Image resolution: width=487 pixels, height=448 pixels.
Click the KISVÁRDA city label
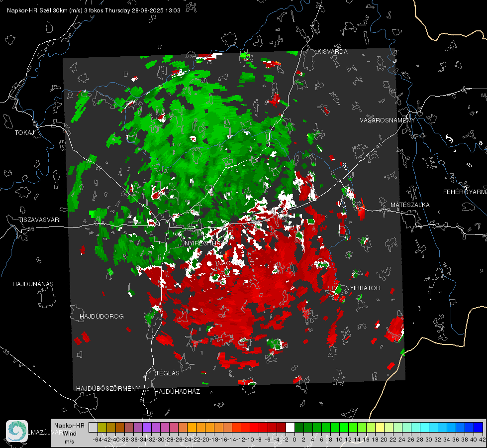[x=332, y=52]
